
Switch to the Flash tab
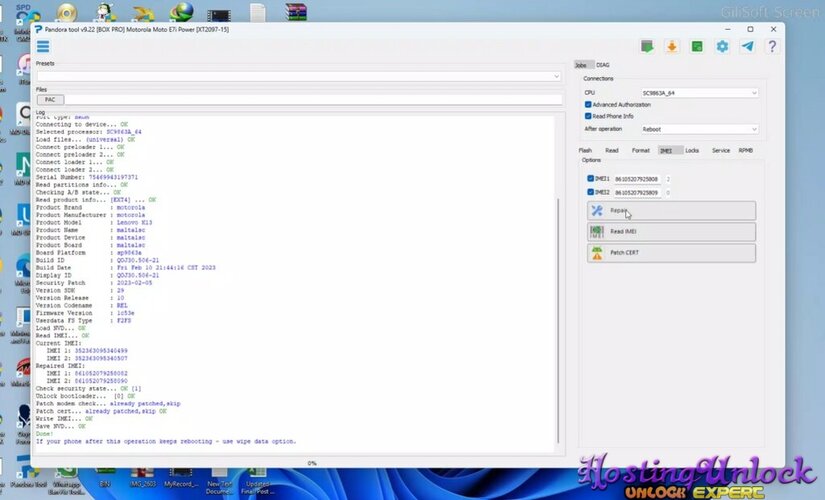click(586, 150)
